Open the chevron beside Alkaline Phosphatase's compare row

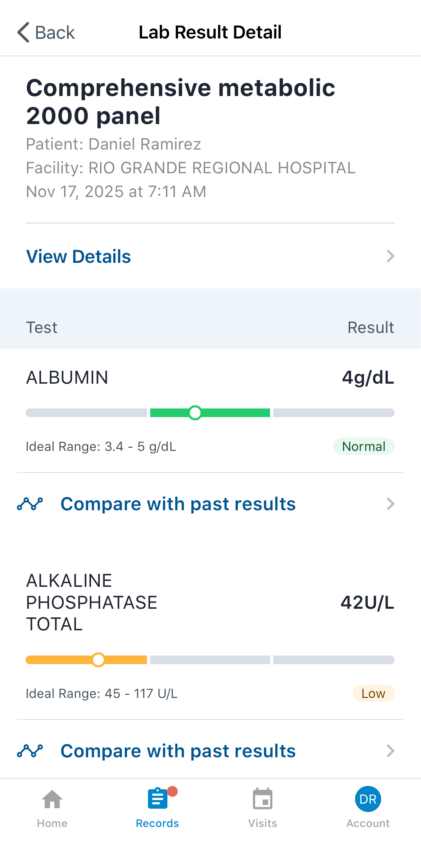tap(390, 751)
